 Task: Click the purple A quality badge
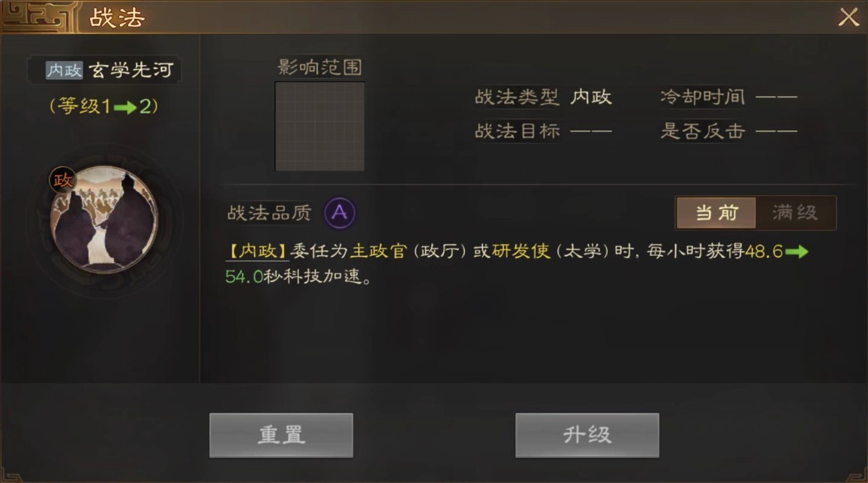point(339,212)
